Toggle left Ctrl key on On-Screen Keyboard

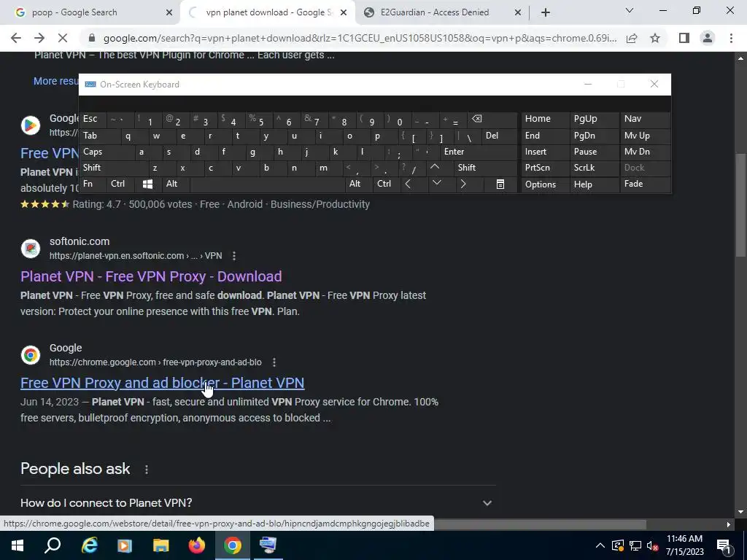pyautogui.click(x=121, y=184)
